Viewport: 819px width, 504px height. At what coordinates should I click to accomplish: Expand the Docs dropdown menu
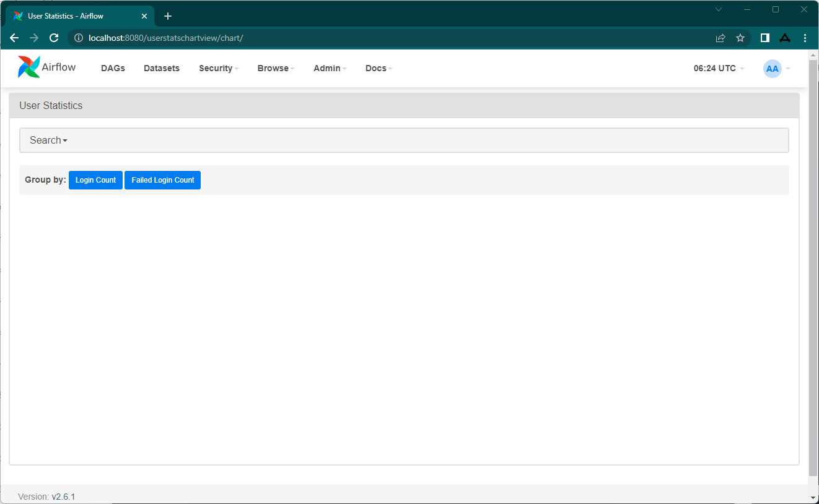pos(379,68)
